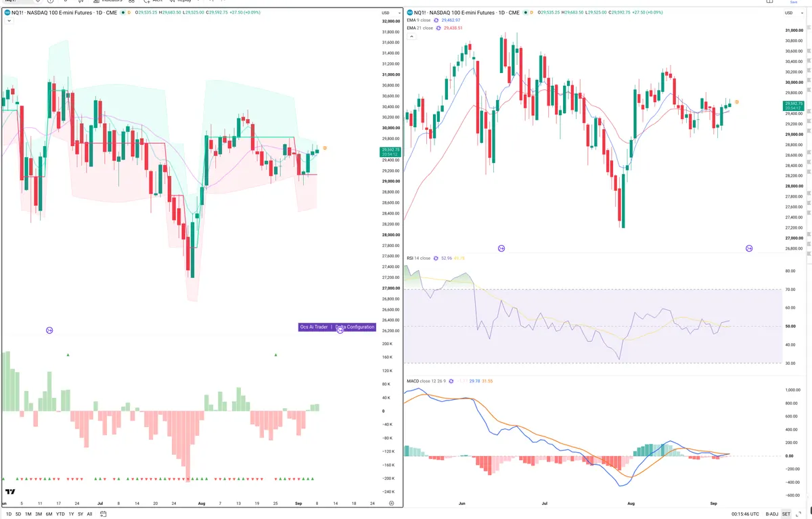Toggle the SET settlement price option

tap(786, 514)
